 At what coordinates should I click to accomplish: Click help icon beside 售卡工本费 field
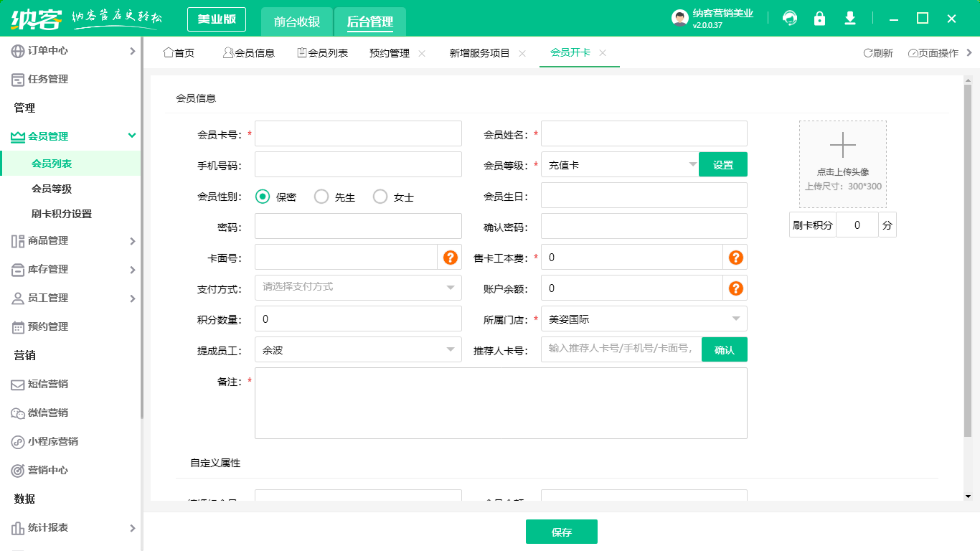click(x=735, y=258)
